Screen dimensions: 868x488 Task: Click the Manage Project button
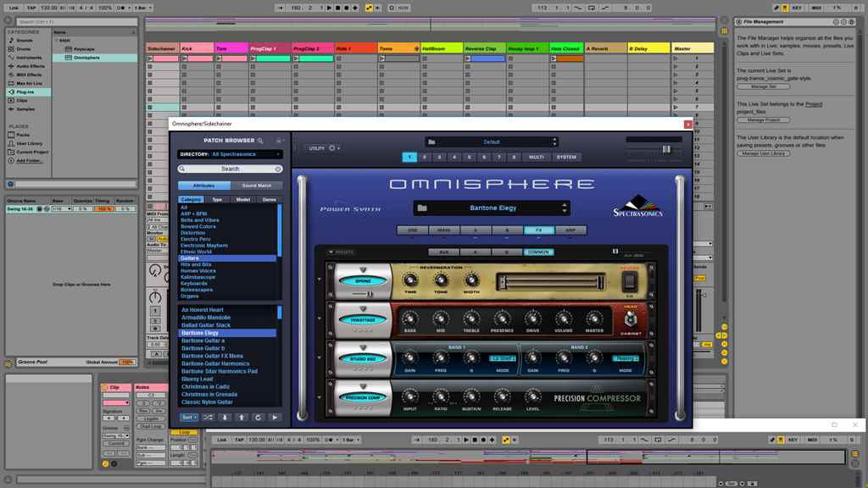764,120
